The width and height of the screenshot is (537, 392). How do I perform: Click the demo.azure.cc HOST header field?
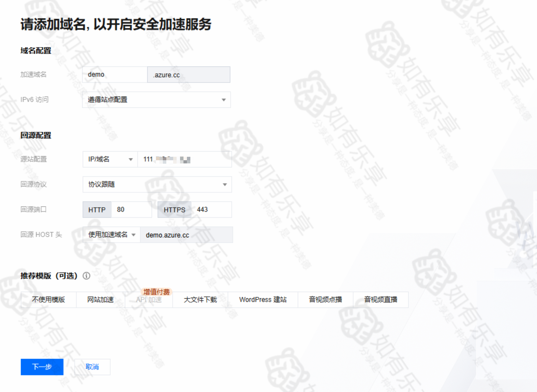coord(186,235)
